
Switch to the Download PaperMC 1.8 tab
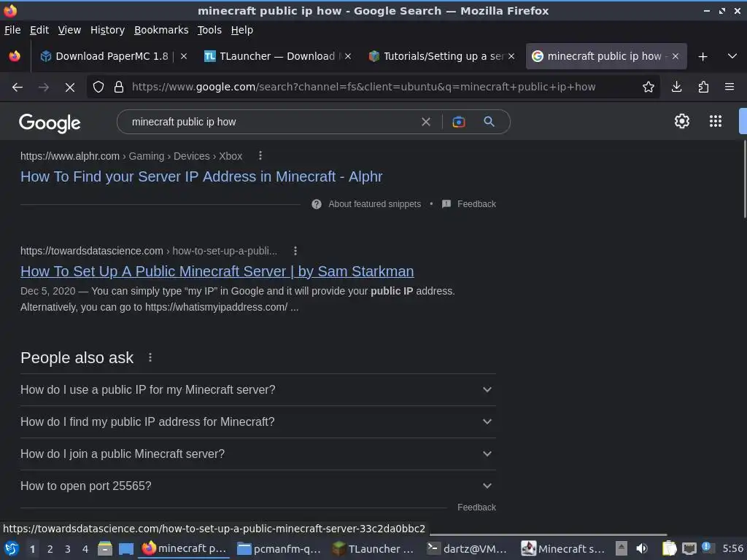coord(113,56)
